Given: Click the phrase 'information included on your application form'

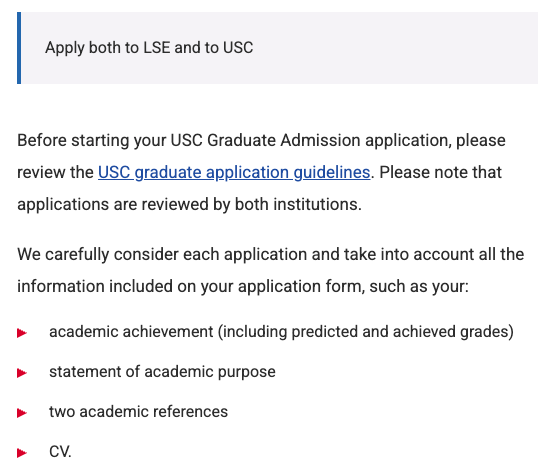Looking at the screenshot, I should point(188,286).
